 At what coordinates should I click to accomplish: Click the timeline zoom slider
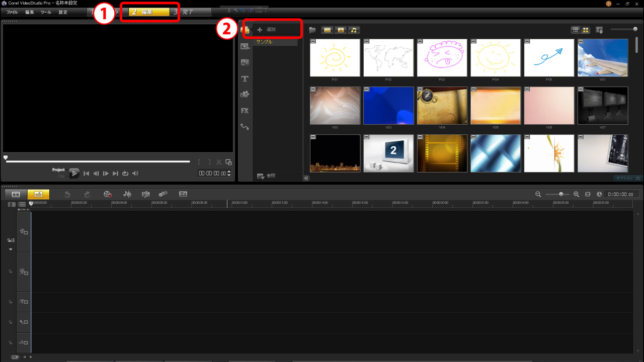[560, 194]
